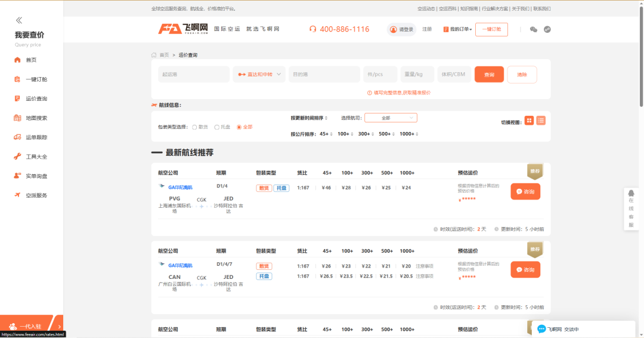Open GA印尼鹰航 link in CAN route
The width and height of the screenshot is (644, 338).
(180, 266)
